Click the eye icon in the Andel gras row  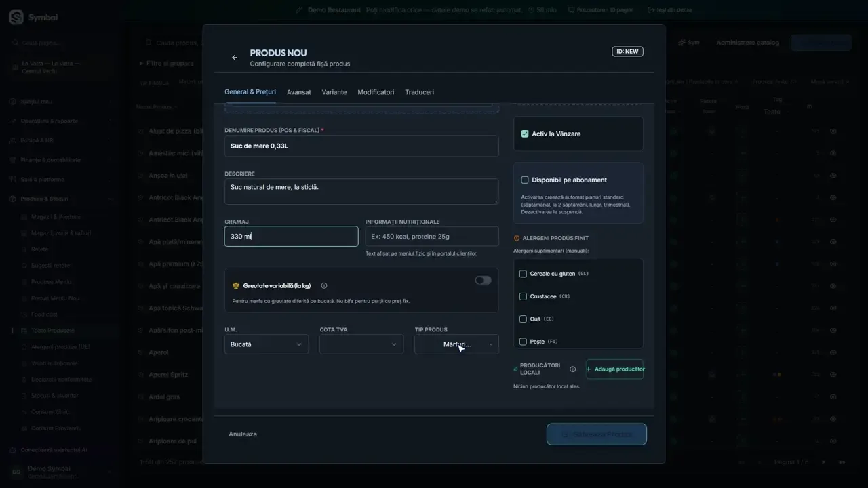[833, 397]
